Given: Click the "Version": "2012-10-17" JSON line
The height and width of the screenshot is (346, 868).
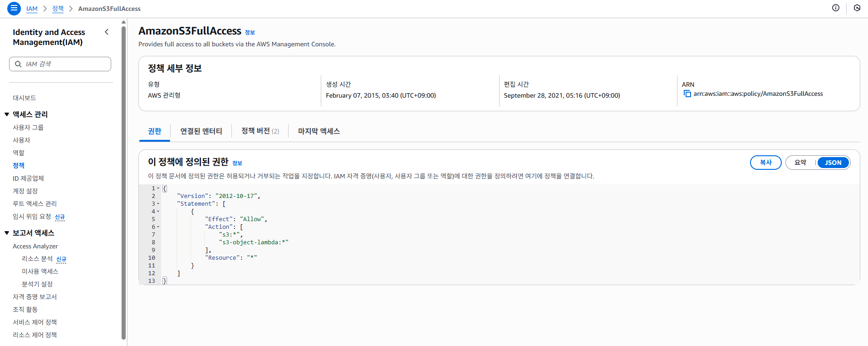Looking at the screenshot, I should click(219, 196).
